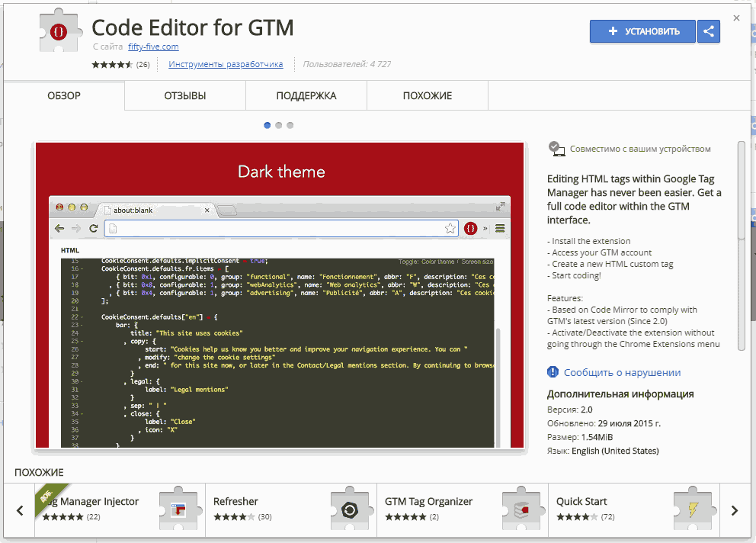Click the Совместимо с вашим устройством text
The image size is (756, 543).
pos(640,149)
